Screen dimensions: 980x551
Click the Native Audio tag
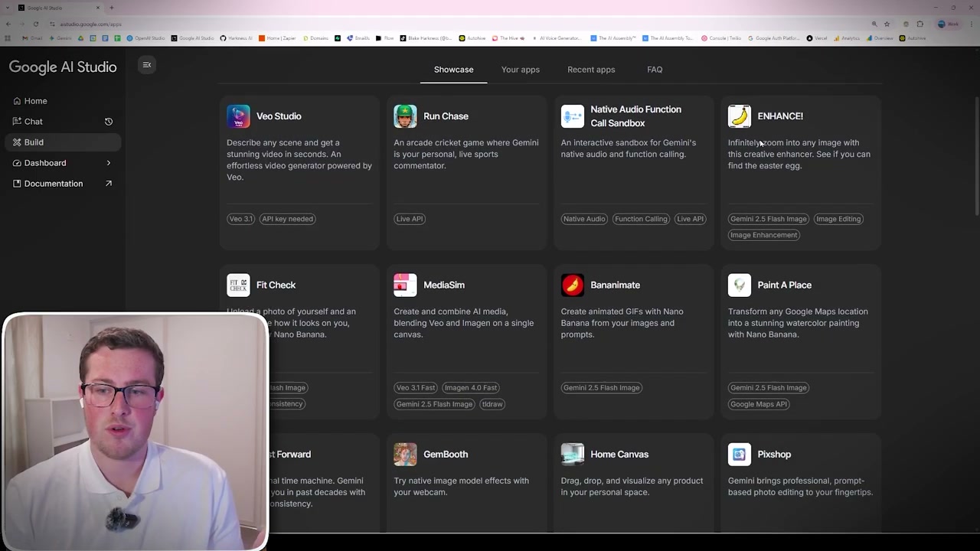click(x=584, y=219)
